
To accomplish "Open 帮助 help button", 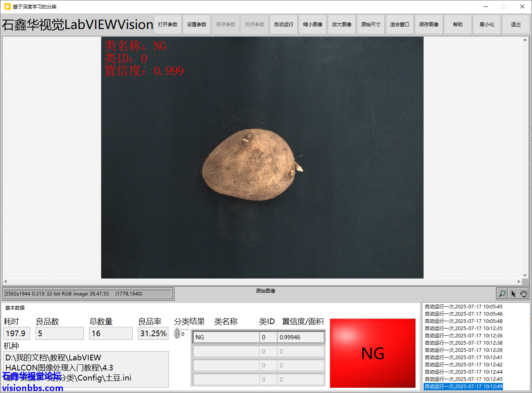I will point(458,25).
